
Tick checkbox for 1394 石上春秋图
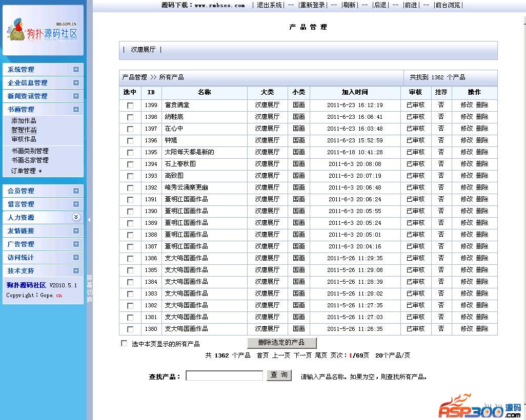pos(130,164)
